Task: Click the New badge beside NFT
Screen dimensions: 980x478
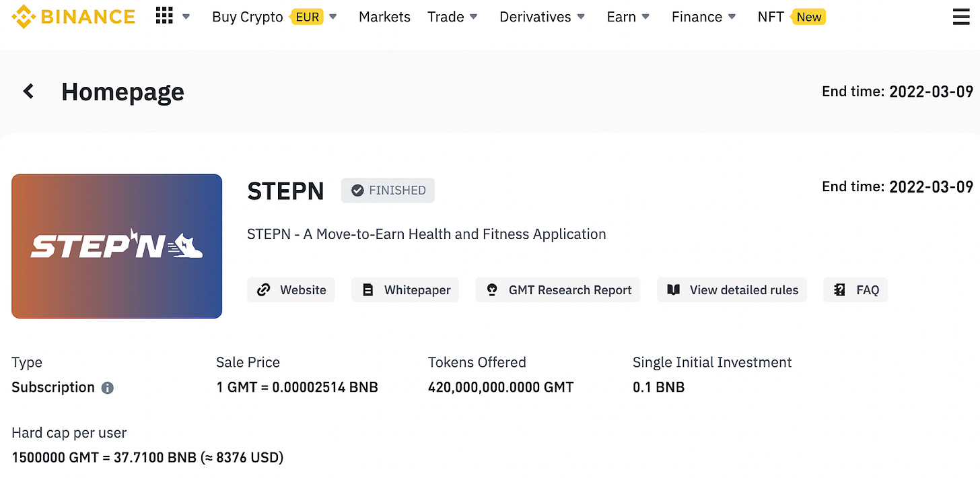Action: pyautogui.click(x=808, y=17)
